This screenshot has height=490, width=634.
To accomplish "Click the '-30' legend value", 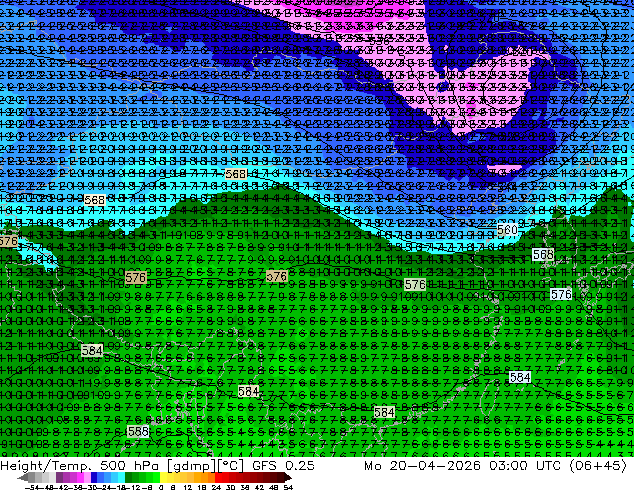I will coord(93,487).
